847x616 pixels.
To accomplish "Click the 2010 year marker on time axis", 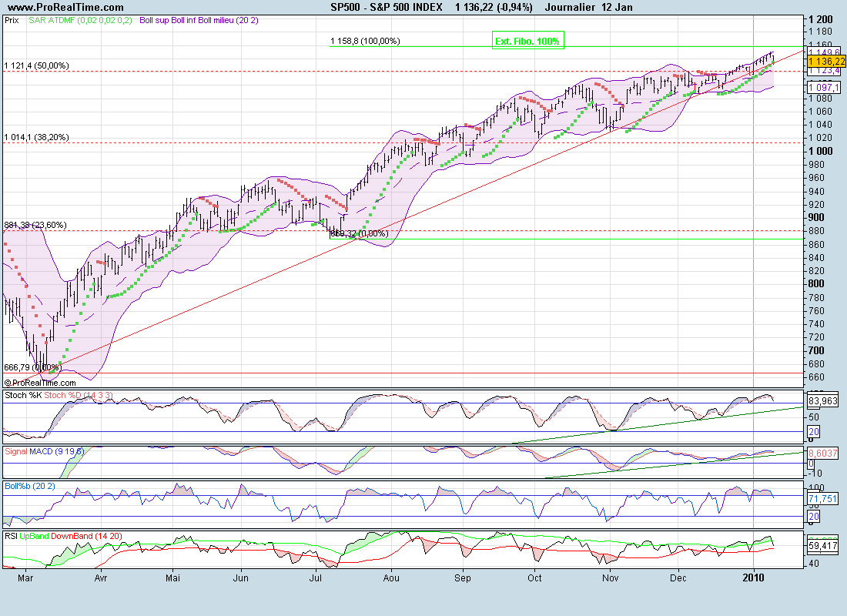I will pyautogui.click(x=754, y=578).
